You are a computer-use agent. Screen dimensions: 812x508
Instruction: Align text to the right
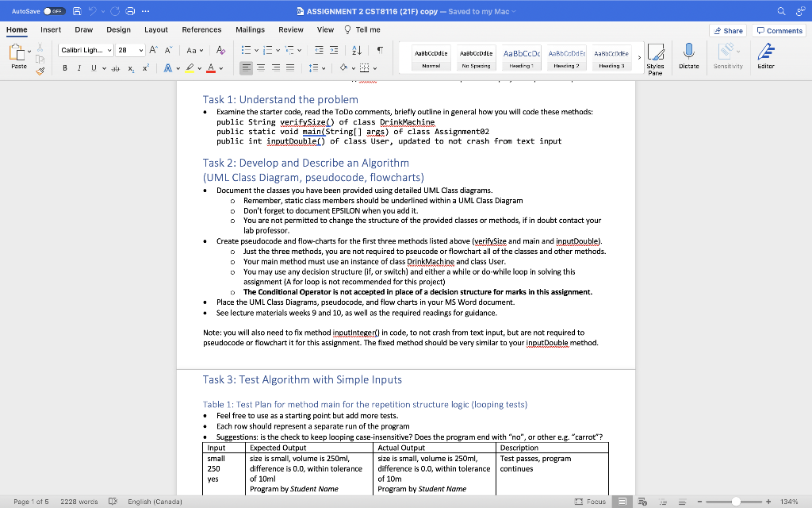click(275, 68)
